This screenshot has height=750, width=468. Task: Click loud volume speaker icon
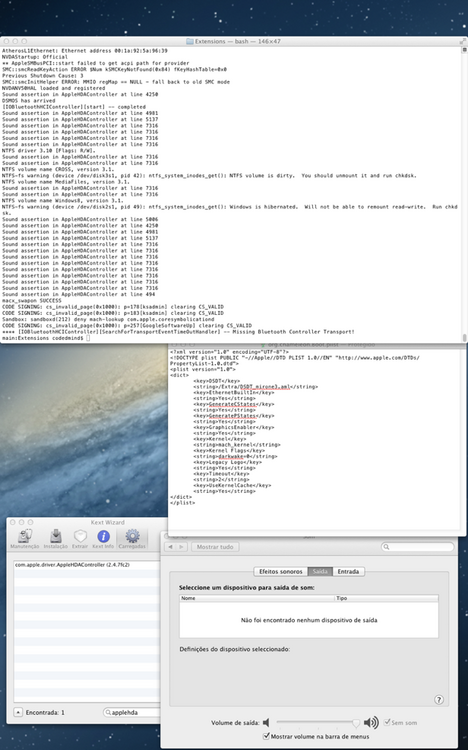(x=371, y=723)
